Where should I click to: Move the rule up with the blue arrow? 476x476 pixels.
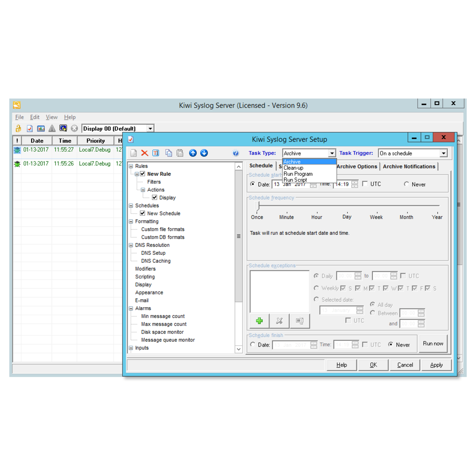point(193,153)
